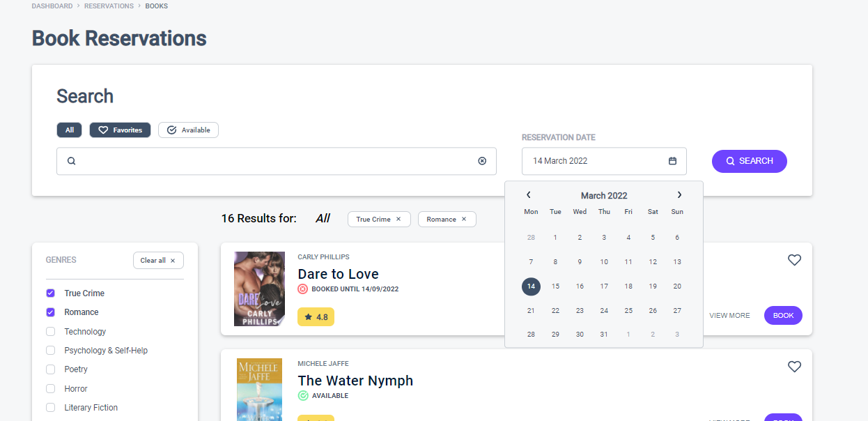Enable the Technology genre checkbox
The image size is (868, 421).
coord(50,331)
